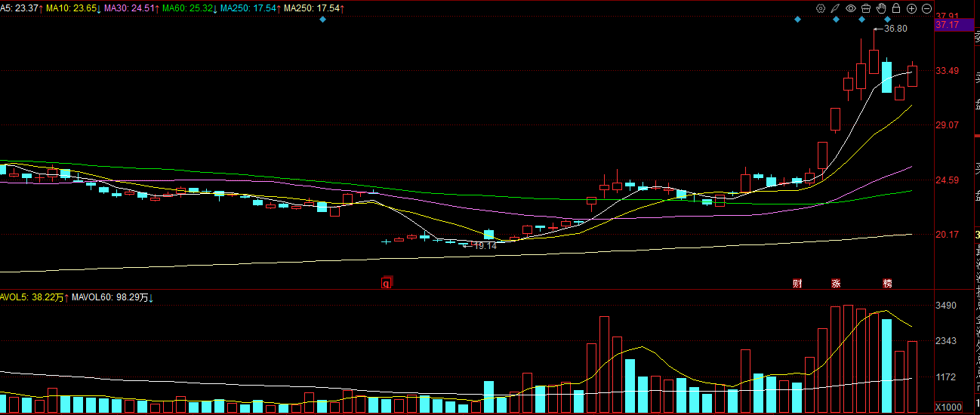Click the blue diamond marker above 榜
Image resolution: width=980 pixels, height=415 pixels.
click(887, 19)
